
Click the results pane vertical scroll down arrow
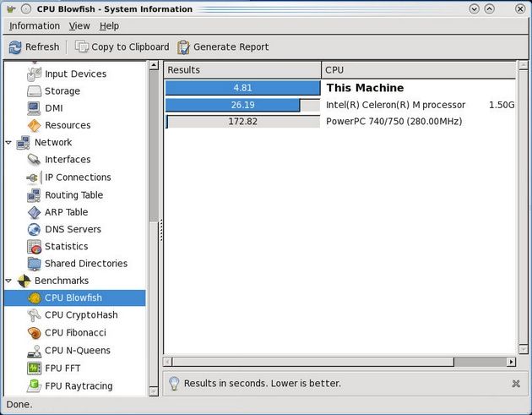point(523,349)
